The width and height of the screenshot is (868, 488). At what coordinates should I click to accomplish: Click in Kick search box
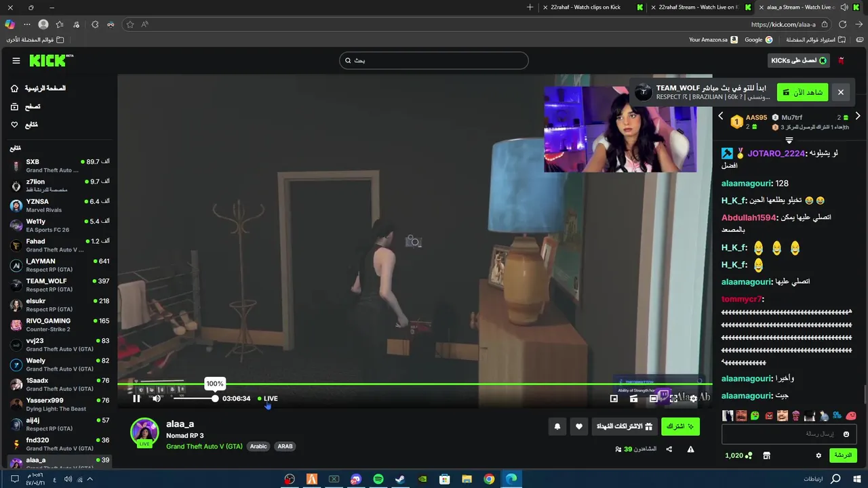pos(434,60)
